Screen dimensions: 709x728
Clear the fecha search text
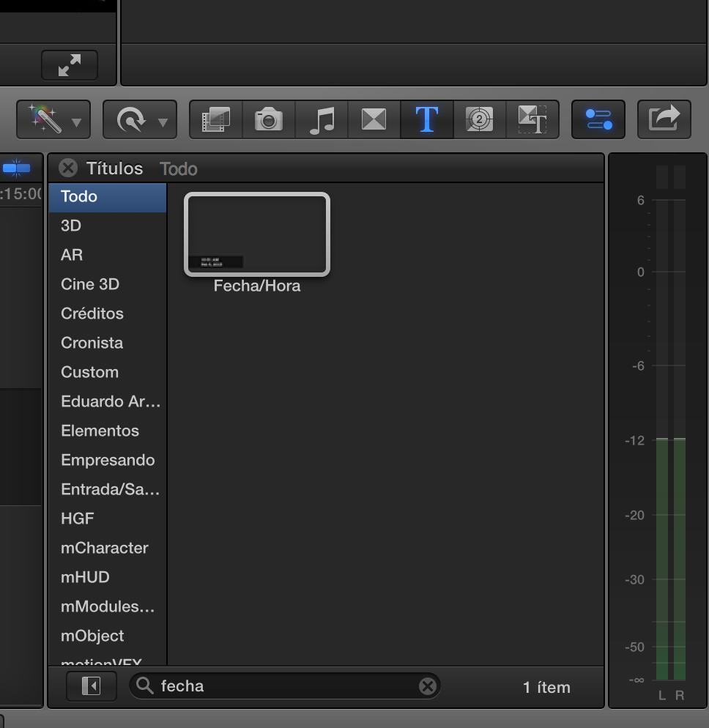click(x=427, y=686)
